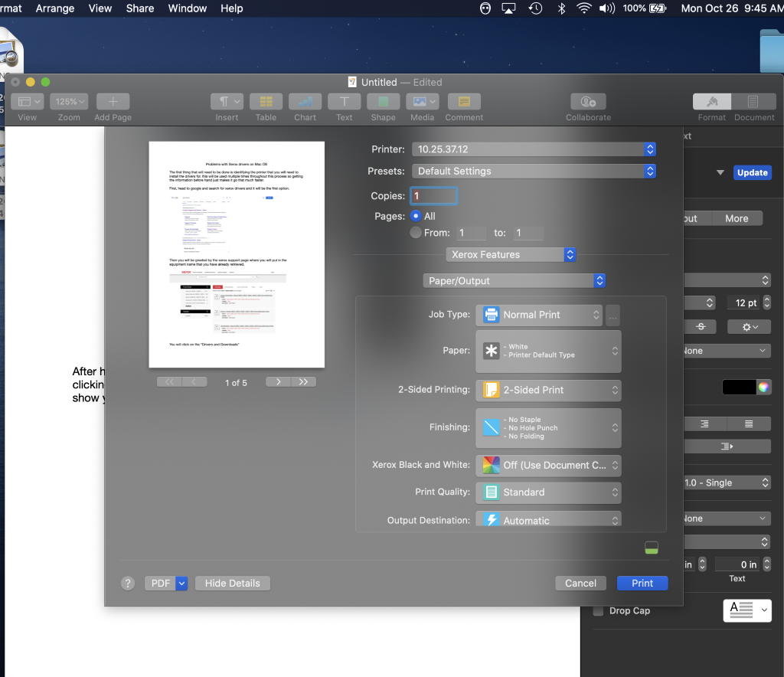Switch to the More tab in Format panel
This screenshot has width=784, height=677.
pos(737,218)
